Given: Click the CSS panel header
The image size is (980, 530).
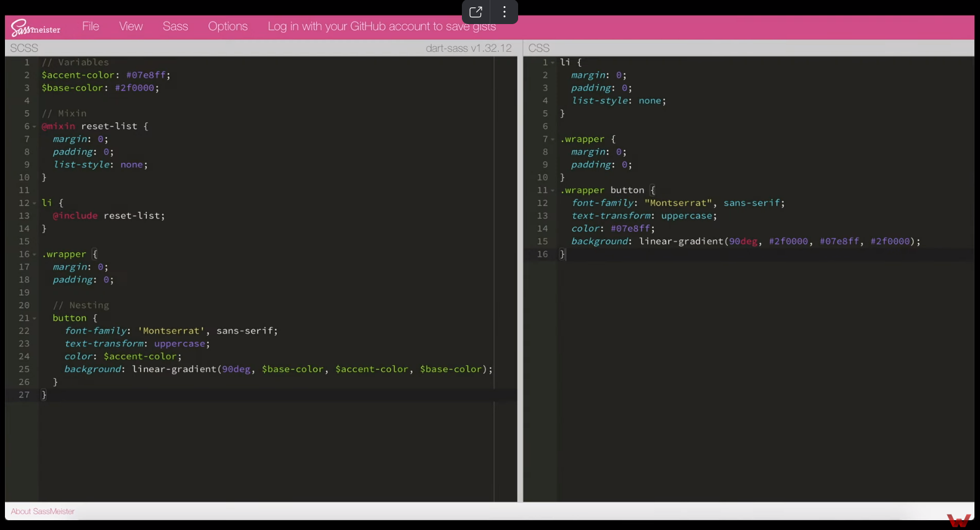Looking at the screenshot, I should click(x=539, y=48).
